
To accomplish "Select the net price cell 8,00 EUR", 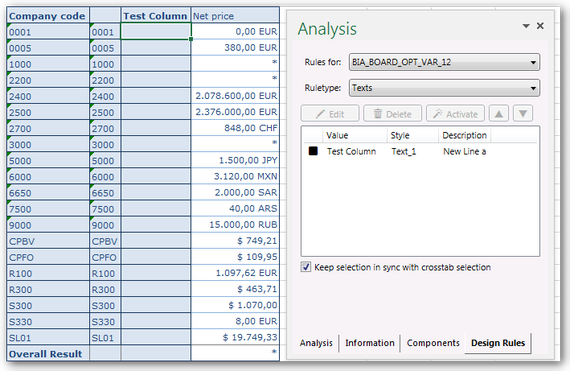I will pos(235,321).
